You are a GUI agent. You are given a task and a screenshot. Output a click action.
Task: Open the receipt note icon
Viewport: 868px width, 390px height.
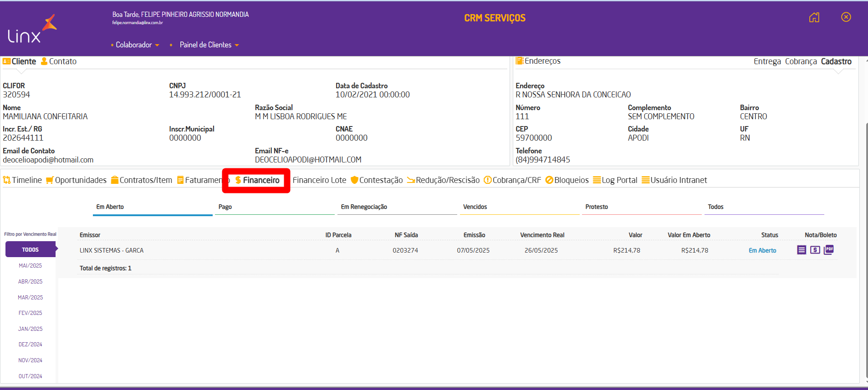point(802,250)
